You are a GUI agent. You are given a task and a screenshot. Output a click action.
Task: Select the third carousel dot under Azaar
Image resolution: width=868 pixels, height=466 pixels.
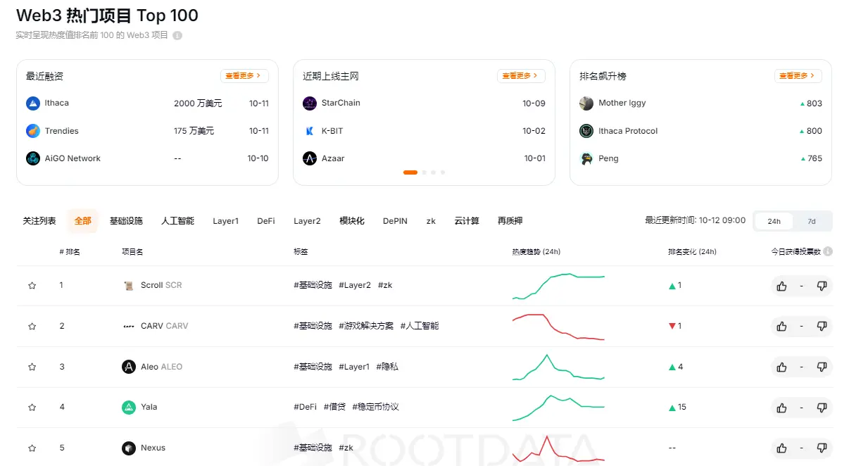[x=433, y=172]
